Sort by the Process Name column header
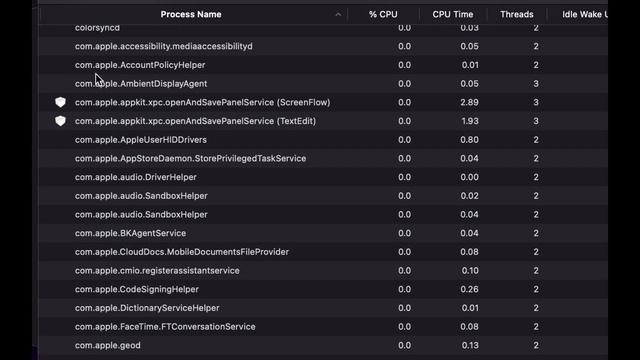The width and height of the screenshot is (640, 360). [x=191, y=14]
